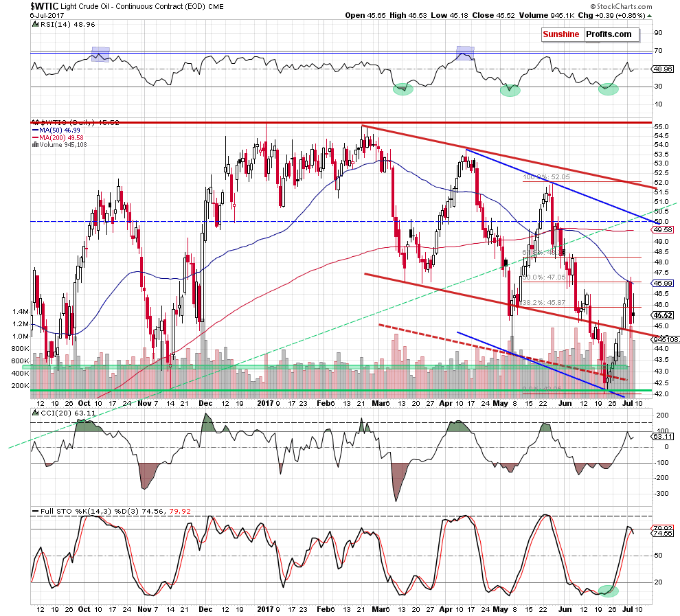Click the 45.52 last price tag
The width and height of the screenshot is (680, 616).
[x=664, y=315]
